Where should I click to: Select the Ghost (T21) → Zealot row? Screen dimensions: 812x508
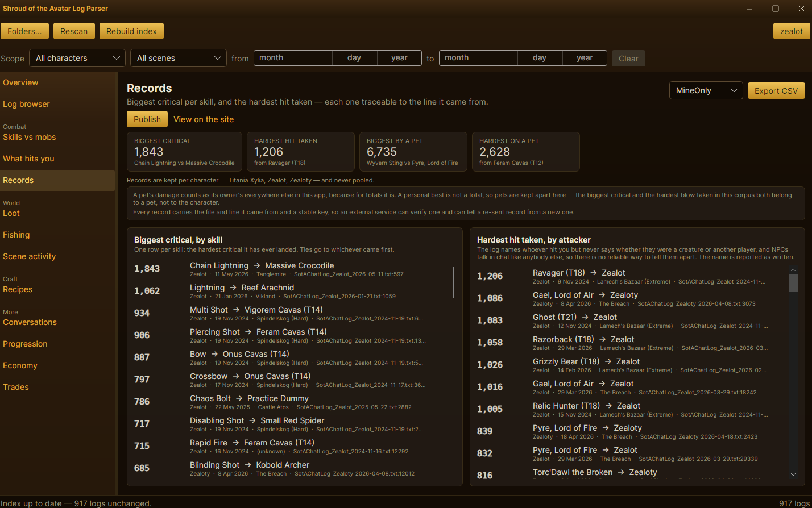click(631, 320)
